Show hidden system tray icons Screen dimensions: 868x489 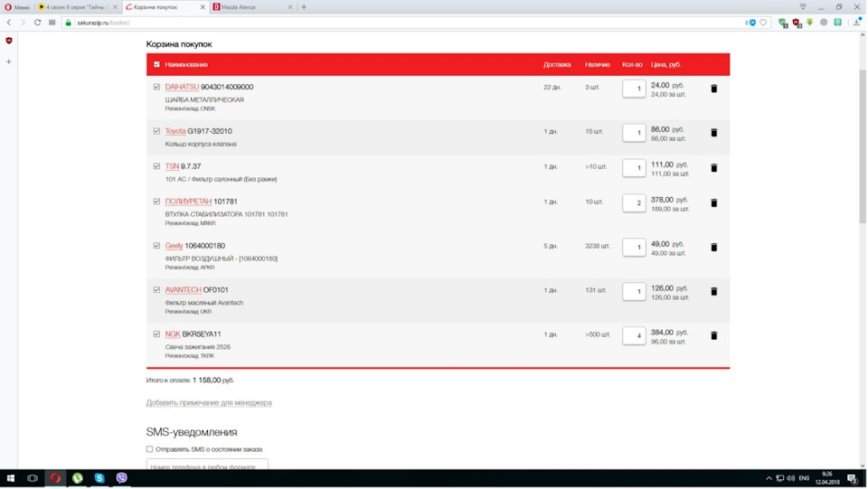point(769,478)
